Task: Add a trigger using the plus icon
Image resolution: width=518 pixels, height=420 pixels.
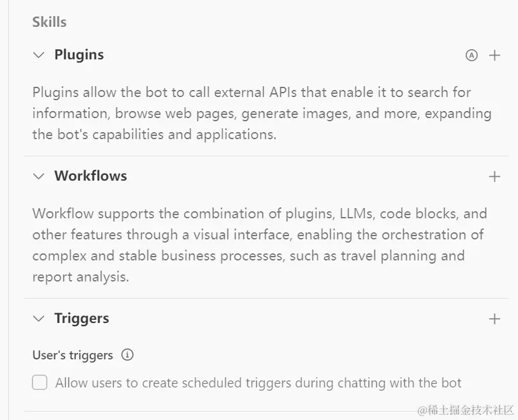Action: tap(494, 319)
